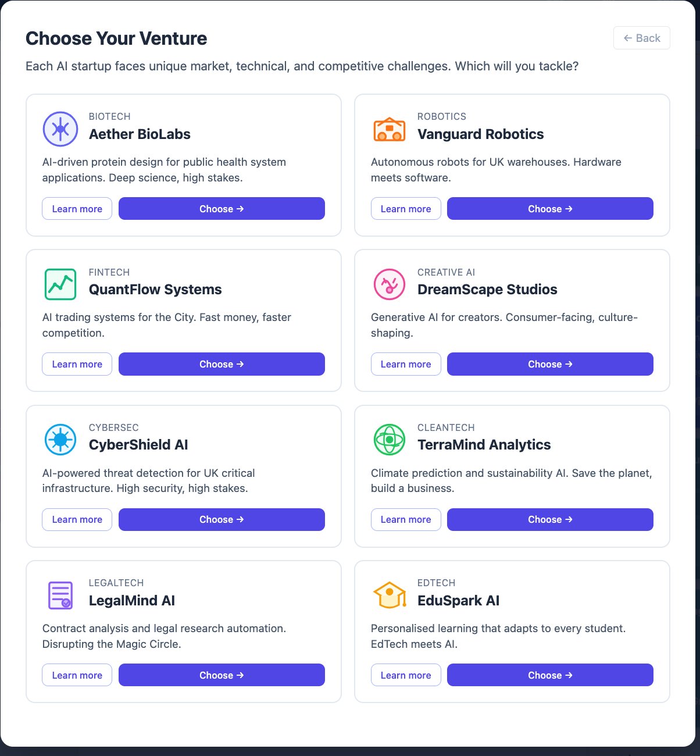Choose the CyberShield AI venture

point(222,519)
